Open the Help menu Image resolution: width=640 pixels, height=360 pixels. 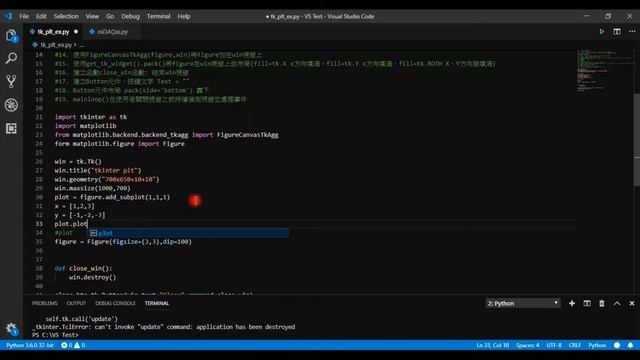pyautogui.click(x=184, y=16)
